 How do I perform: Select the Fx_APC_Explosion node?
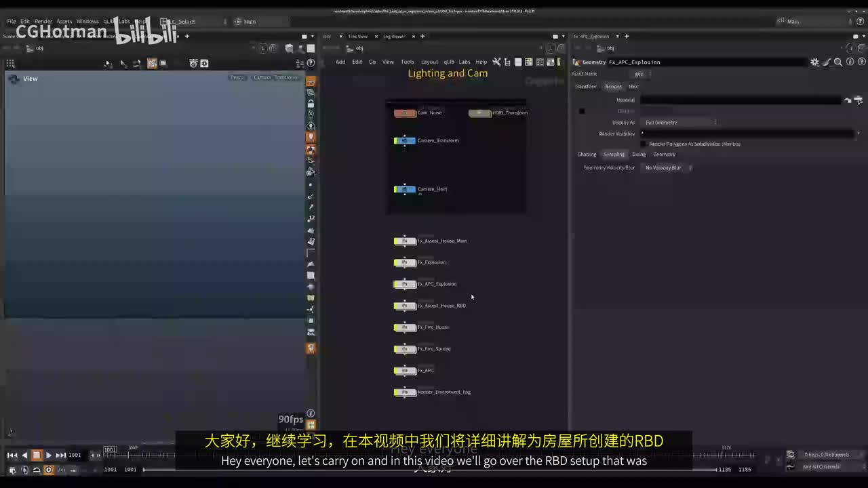[x=405, y=284]
